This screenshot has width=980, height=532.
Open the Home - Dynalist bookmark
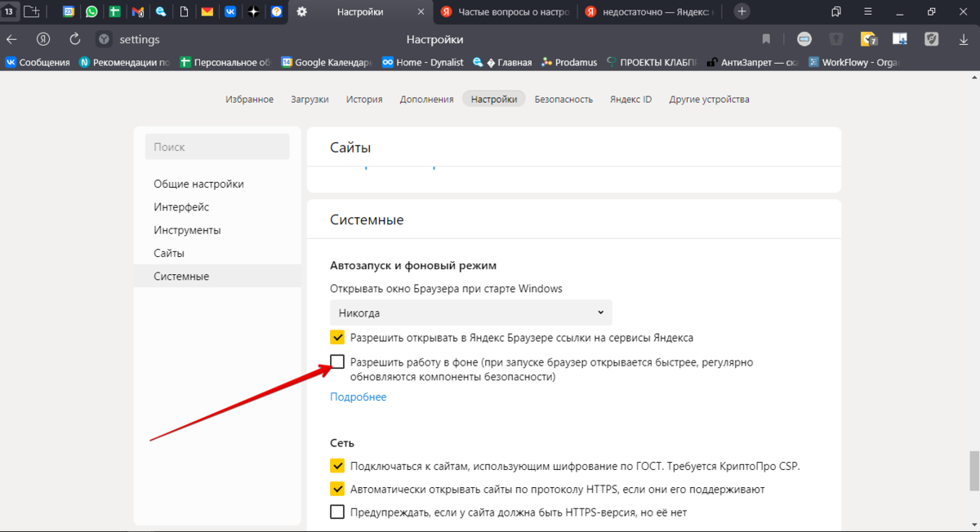pyautogui.click(x=422, y=62)
